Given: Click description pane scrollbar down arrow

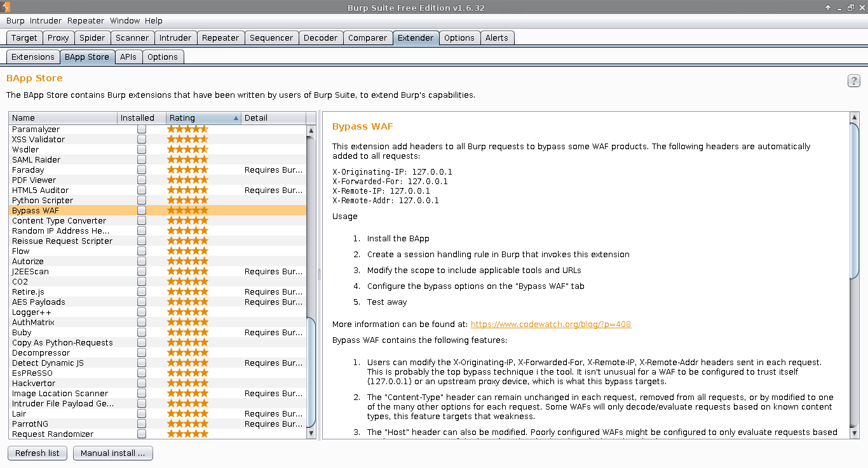Looking at the screenshot, I should click(x=854, y=433).
